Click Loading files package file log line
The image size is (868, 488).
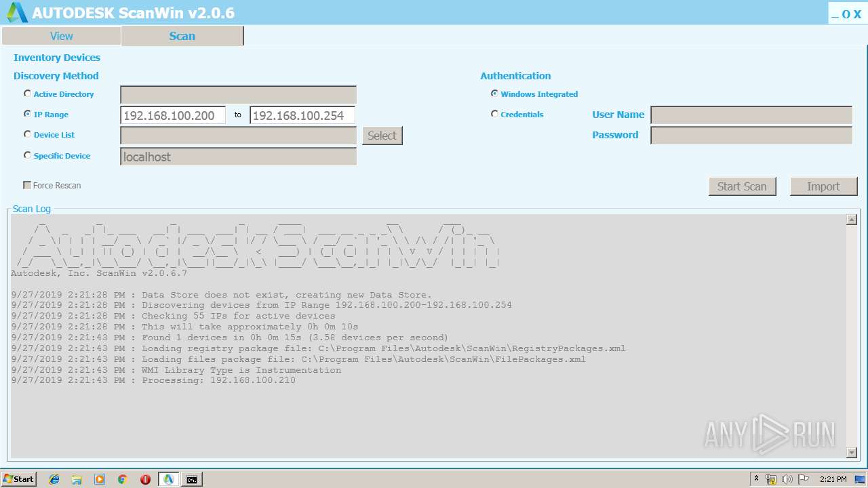pyautogui.click(x=298, y=359)
